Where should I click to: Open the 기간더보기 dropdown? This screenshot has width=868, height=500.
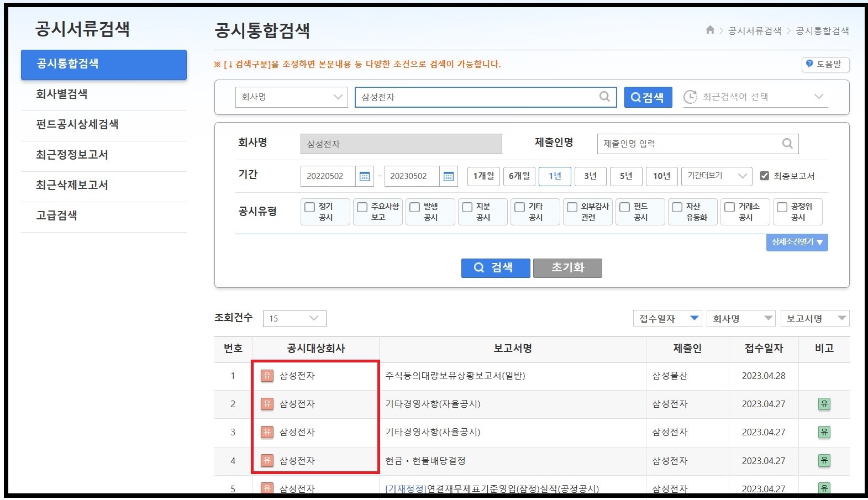(717, 176)
